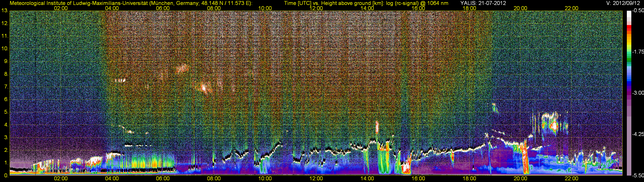The image size is (644, 182).
Task: Click the 20:00 label on the bottom time axis
Action: coord(521,179)
